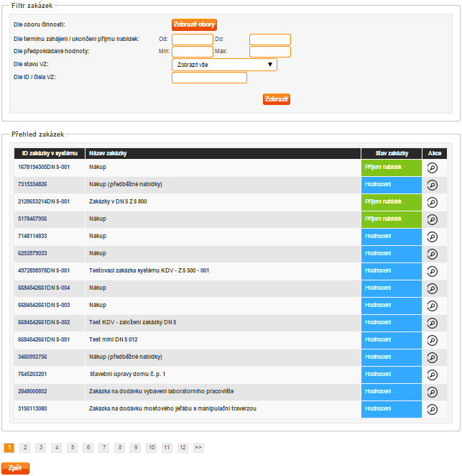
Task: Open magnifier for Testovací zakázka systému KDV
Action: pos(433,271)
